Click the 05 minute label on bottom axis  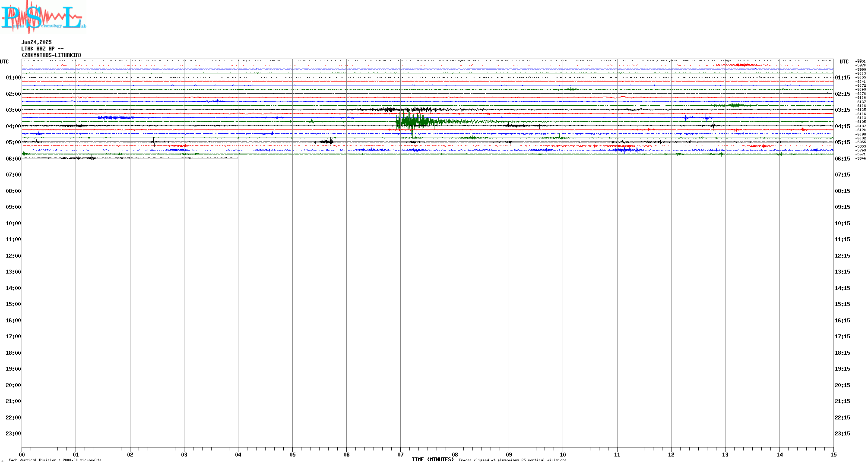coord(292,454)
